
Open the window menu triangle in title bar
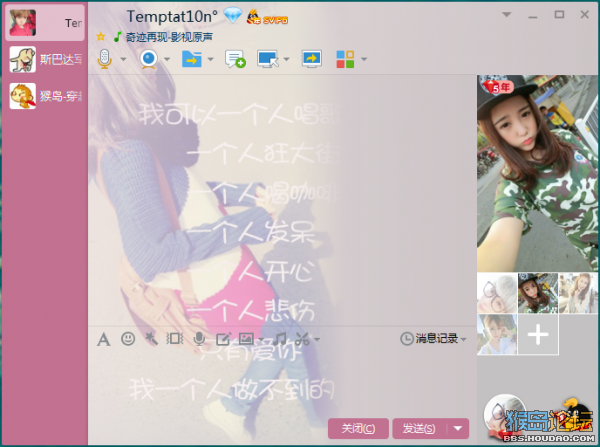pos(507,15)
